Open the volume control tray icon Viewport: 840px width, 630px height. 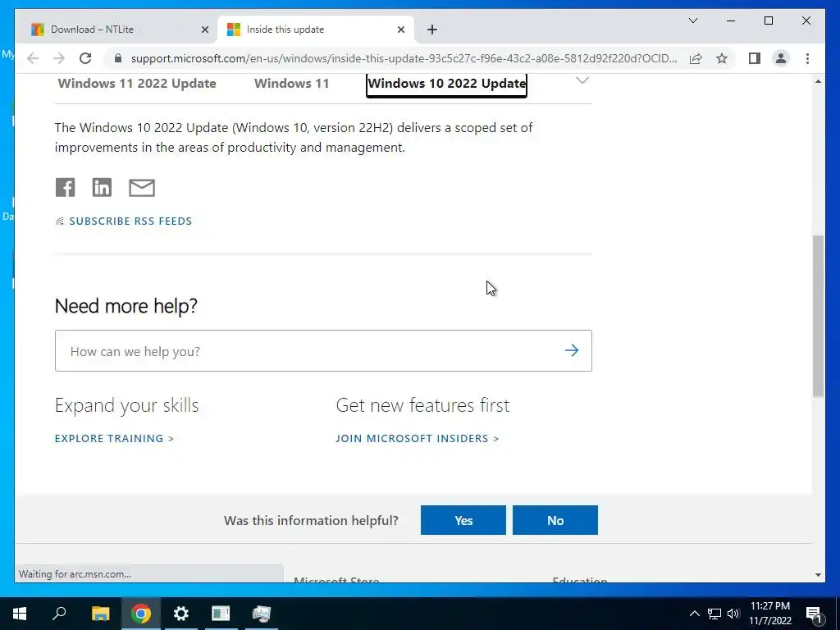733,614
